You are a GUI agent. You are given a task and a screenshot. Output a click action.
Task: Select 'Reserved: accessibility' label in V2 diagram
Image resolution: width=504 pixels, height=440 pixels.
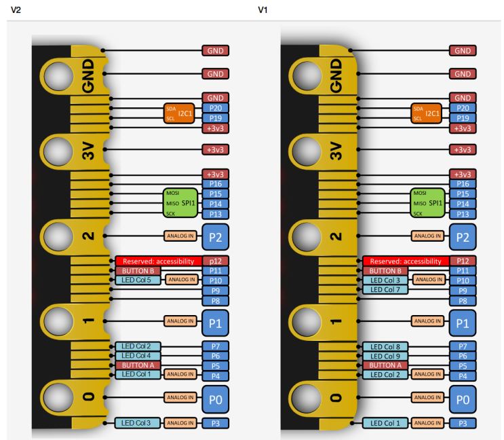tap(159, 261)
